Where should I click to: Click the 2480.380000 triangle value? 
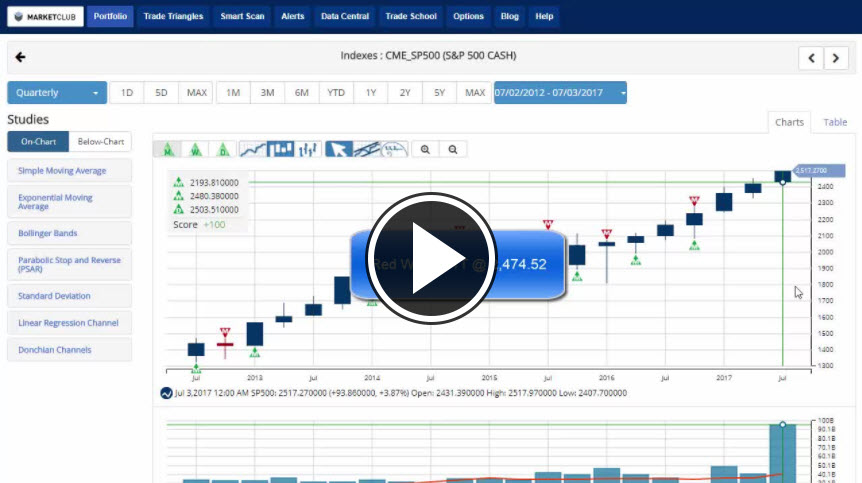click(x=214, y=196)
